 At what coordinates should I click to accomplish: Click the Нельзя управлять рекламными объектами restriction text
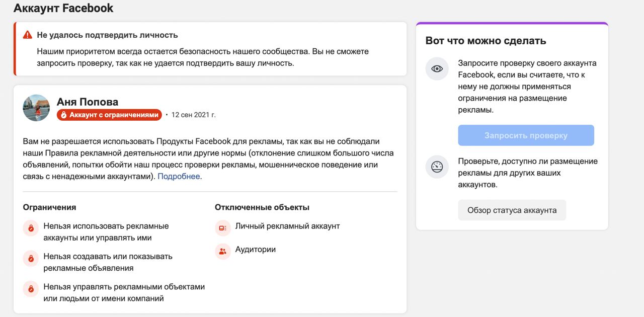point(124,293)
